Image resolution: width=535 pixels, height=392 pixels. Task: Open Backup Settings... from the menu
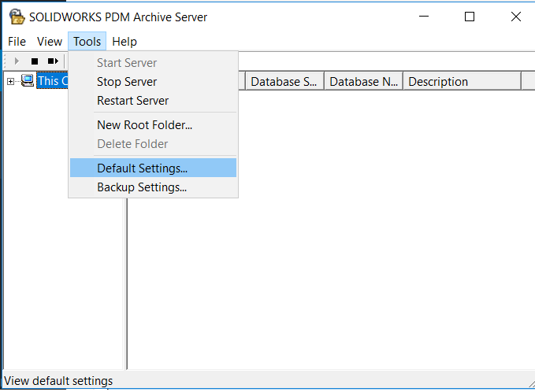[142, 187]
